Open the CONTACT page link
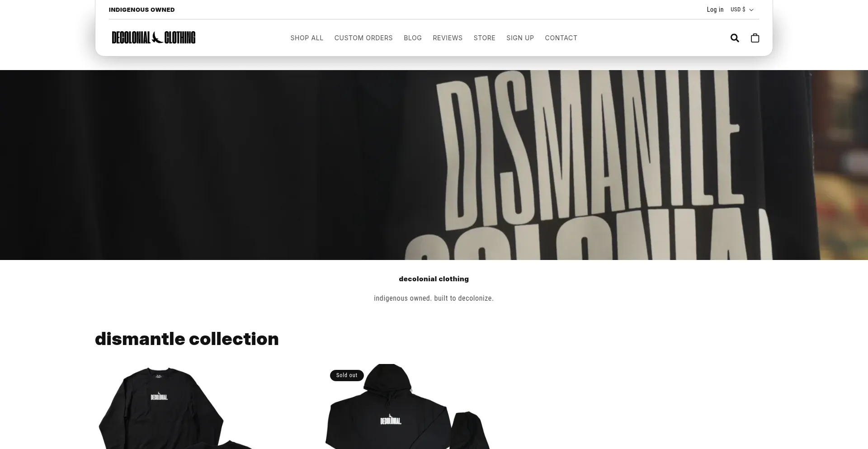 (x=561, y=38)
